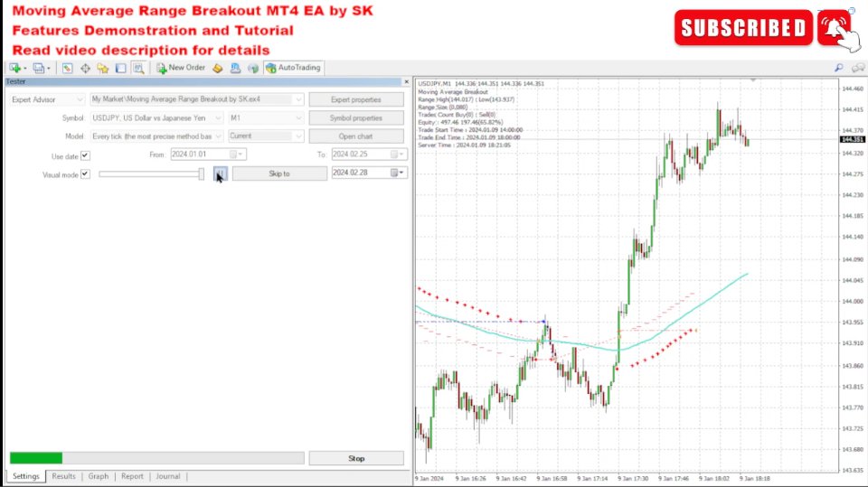The height and width of the screenshot is (487, 868).
Task: Click the Open chart button
Action: (x=356, y=136)
